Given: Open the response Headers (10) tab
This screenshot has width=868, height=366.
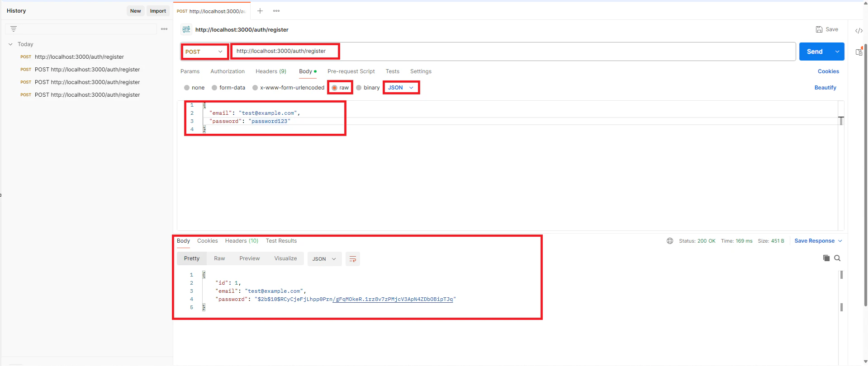Looking at the screenshot, I should 242,241.
